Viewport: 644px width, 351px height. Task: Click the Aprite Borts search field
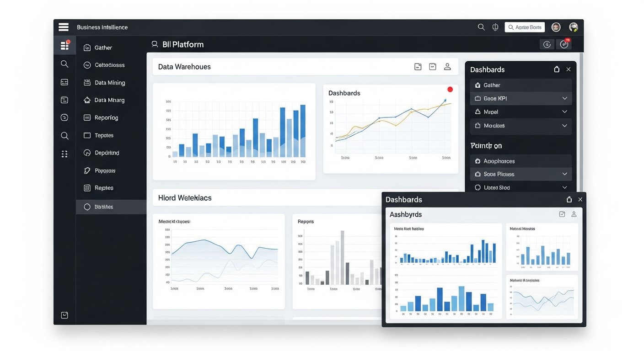(525, 27)
